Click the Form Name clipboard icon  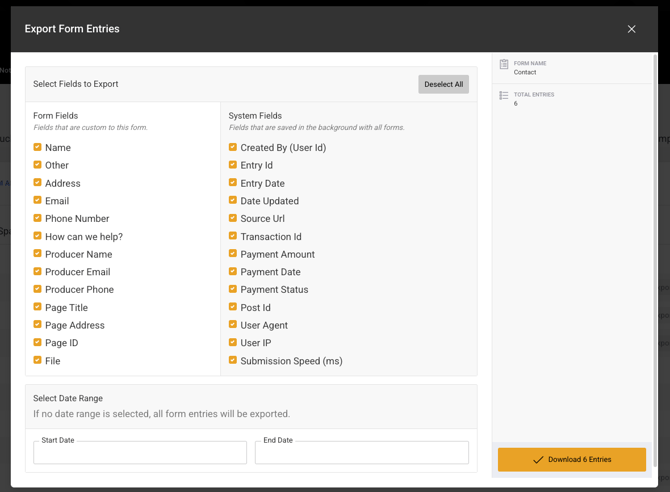pos(504,64)
